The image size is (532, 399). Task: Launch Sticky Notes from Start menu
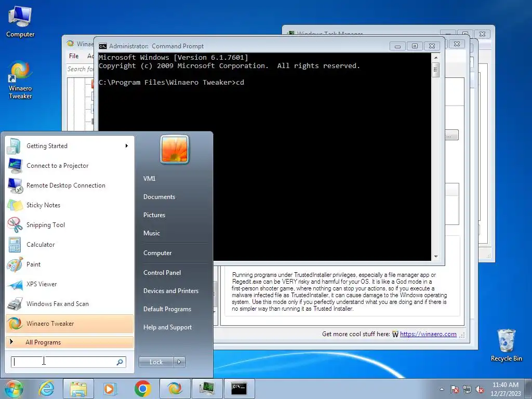pos(70,205)
